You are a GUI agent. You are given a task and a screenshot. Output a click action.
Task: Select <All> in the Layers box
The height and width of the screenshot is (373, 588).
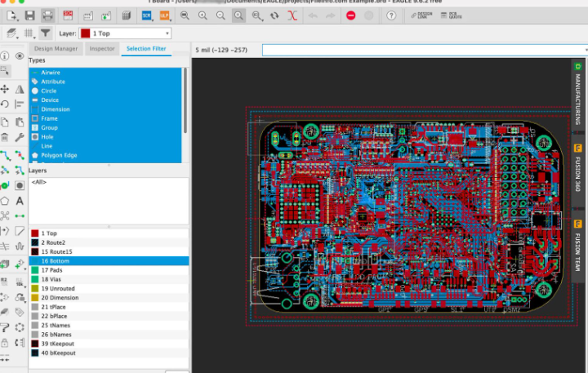(39, 182)
